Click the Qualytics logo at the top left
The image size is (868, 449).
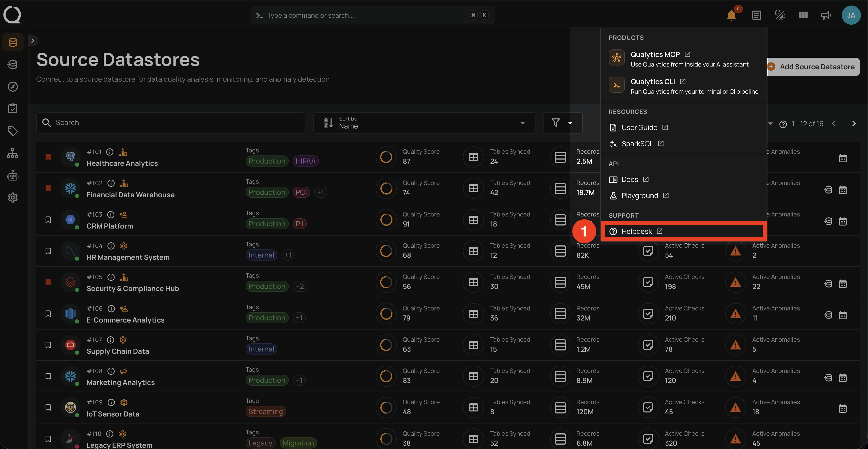pyautogui.click(x=12, y=15)
